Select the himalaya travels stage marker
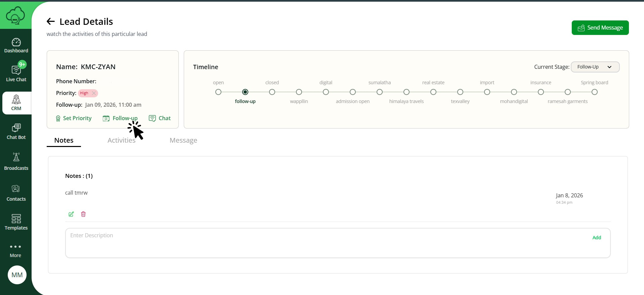Image resolution: width=644 pixels, height=295 pixels. pyautogui.click(x=406, y=92)
